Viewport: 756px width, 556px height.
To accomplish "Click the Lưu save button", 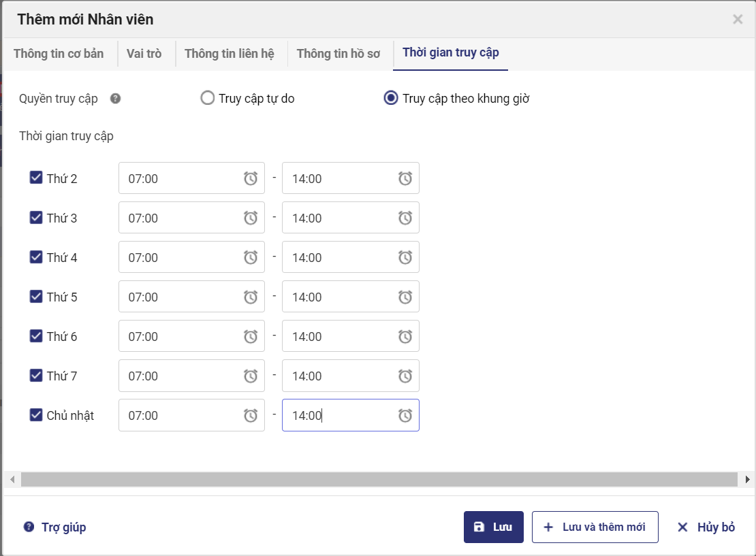I will [x=493, y=527].
